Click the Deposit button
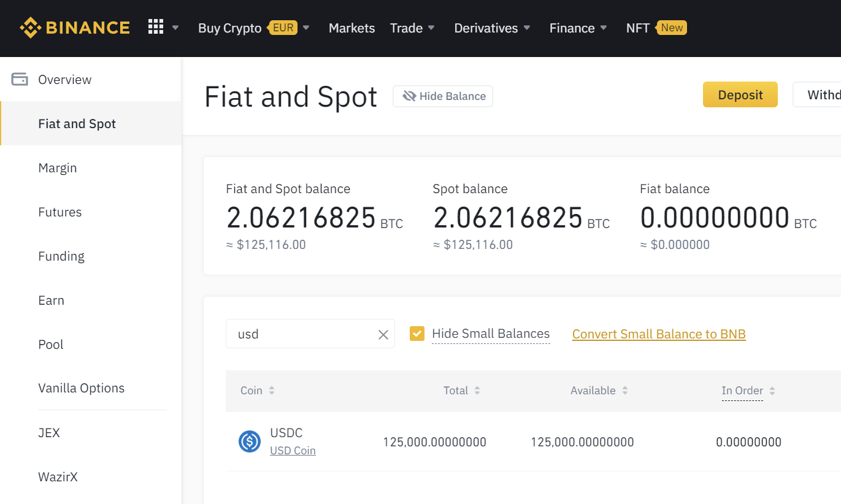The width and height of the screenshot is (841, 504). (x=740, y=94)
